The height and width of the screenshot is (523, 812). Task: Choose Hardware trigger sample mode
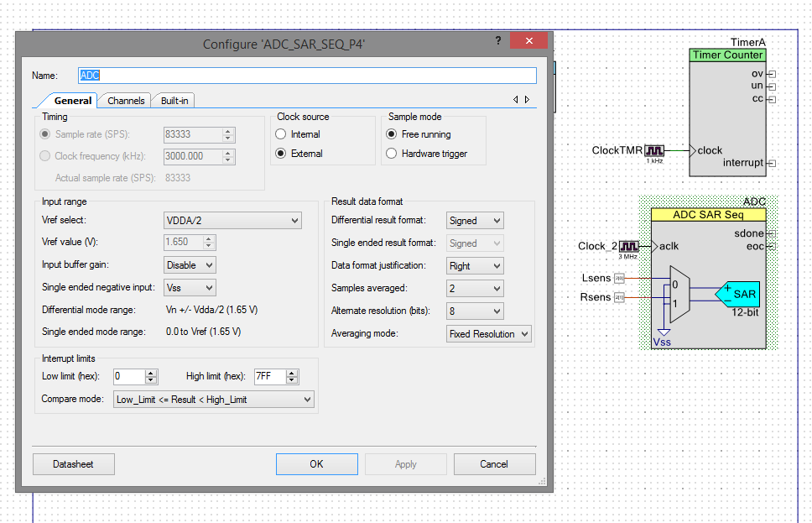pyautogui.click(x=392, y=154)
